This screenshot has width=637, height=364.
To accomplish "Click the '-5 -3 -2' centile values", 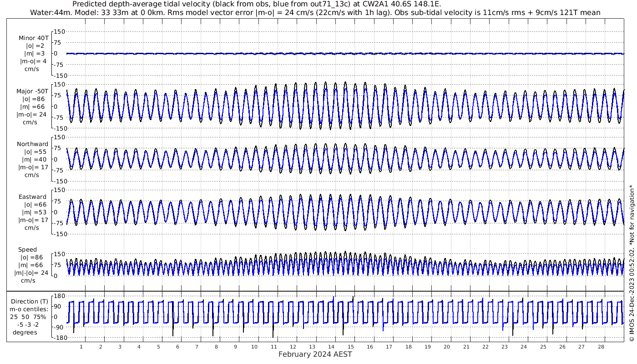I will tap(28, 325).
